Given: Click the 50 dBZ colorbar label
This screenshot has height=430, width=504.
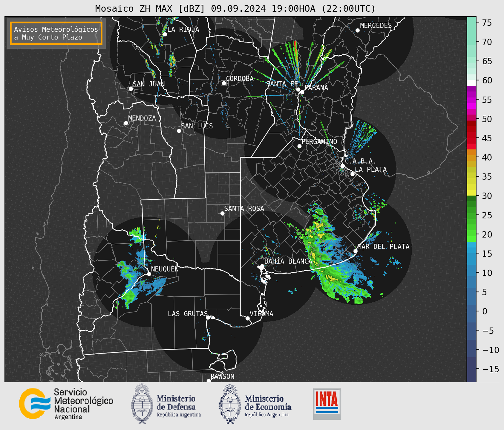Looking at the screenshot, I should coord(487,119).
